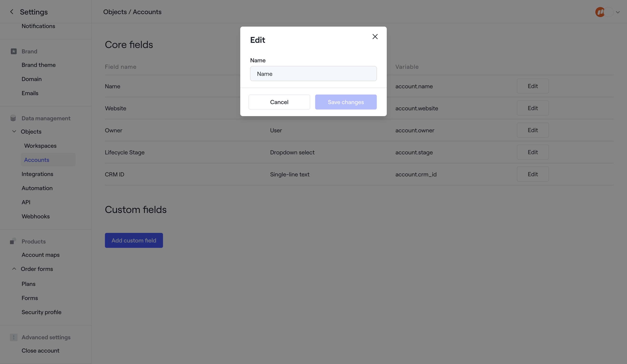
Task: Go back using the Settings arrow
Action: (x=11, y=12)
